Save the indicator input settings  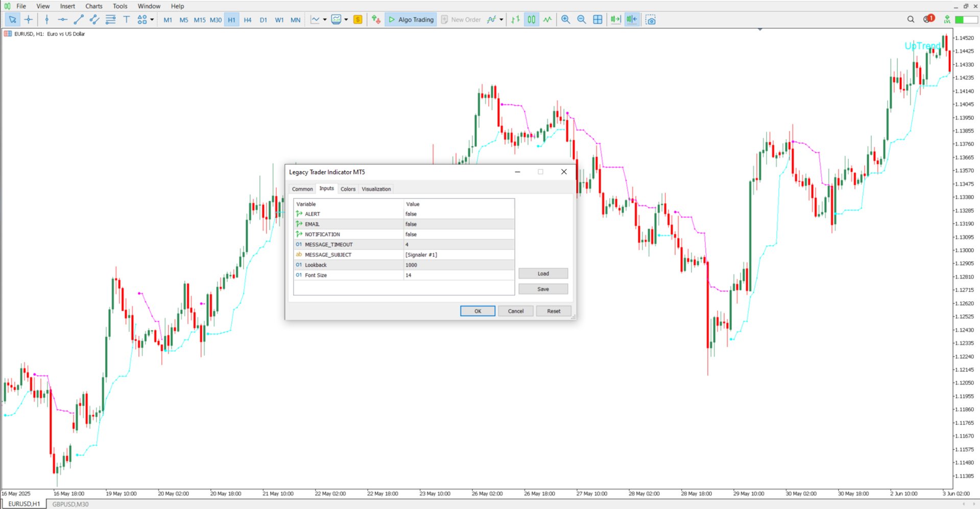[543, 289]
